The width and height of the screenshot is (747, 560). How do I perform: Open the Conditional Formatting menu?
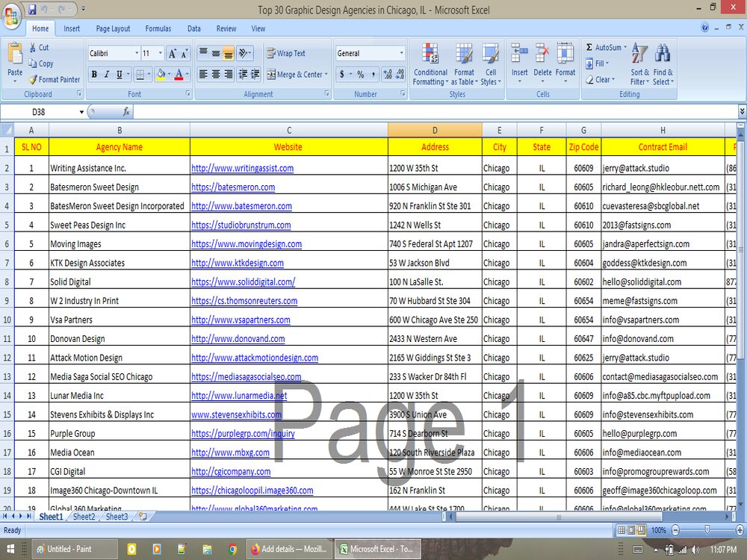coord(430,64)
